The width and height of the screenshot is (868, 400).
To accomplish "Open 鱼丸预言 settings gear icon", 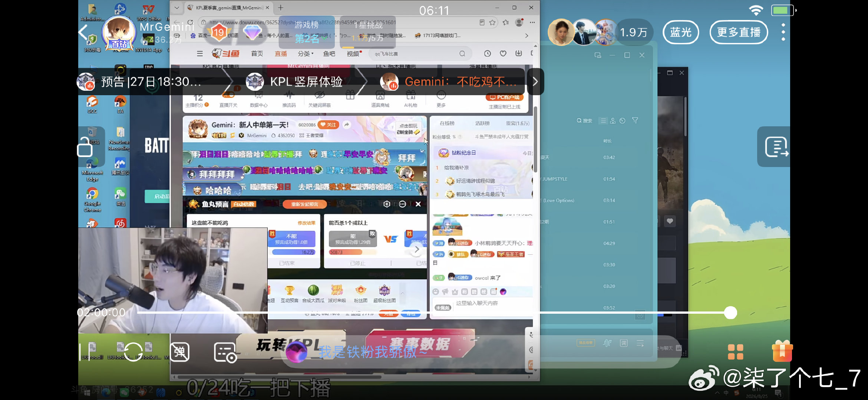I will (x=387, y=204).
